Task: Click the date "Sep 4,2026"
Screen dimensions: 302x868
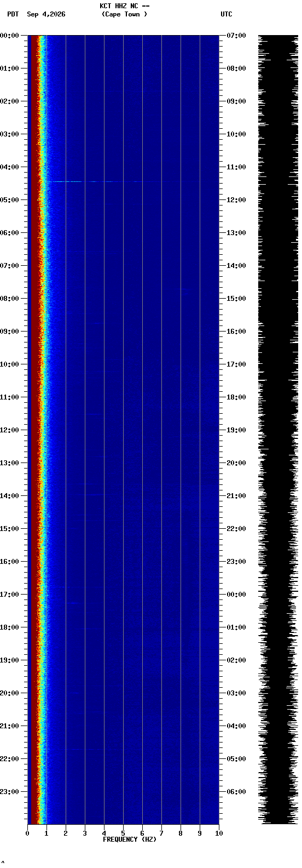Action: [46, 14]
